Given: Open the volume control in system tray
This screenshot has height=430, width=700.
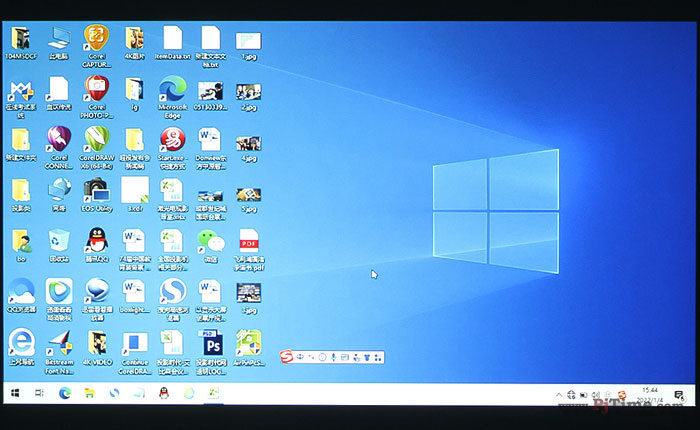Looking at the screenshot, I should [x=596, y=395].
